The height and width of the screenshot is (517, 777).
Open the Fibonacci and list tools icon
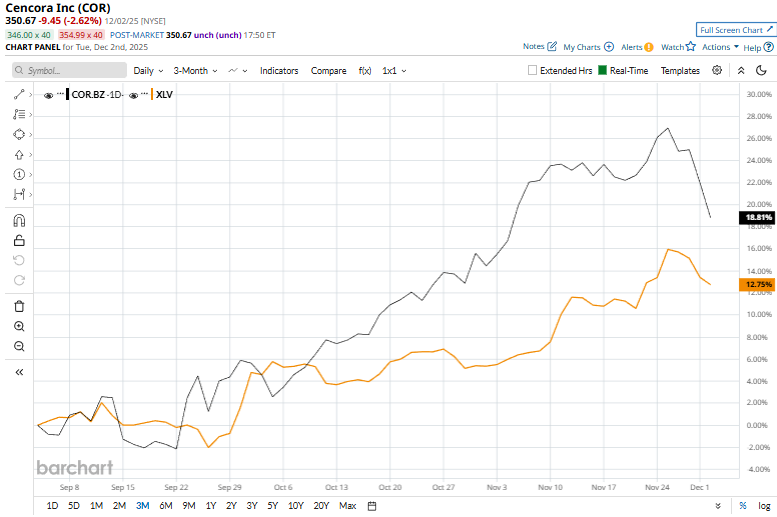click(19, 115)
